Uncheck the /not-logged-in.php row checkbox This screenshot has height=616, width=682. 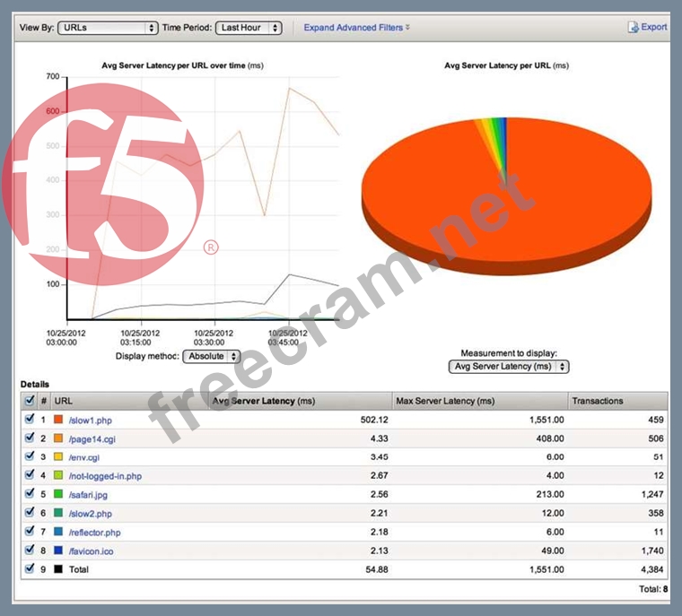pos(30,474)
